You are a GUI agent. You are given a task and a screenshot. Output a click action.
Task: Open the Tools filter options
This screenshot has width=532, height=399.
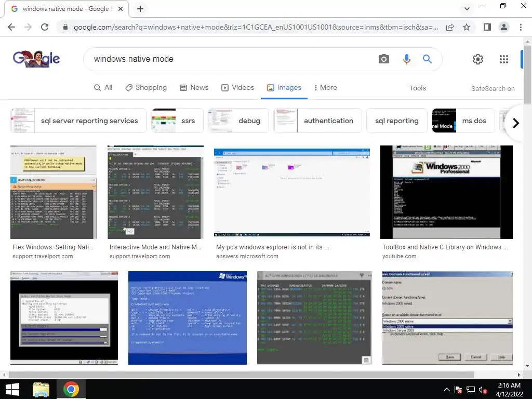[417, 88]
